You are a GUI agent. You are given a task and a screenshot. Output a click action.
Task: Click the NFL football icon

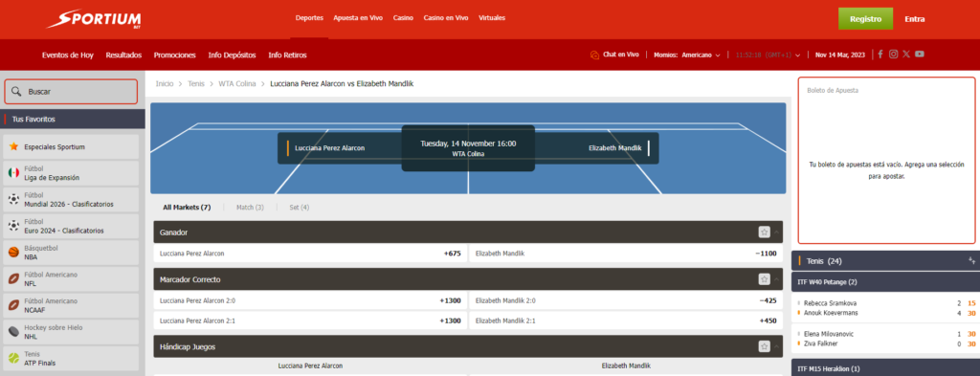click(x=13, y=279)
